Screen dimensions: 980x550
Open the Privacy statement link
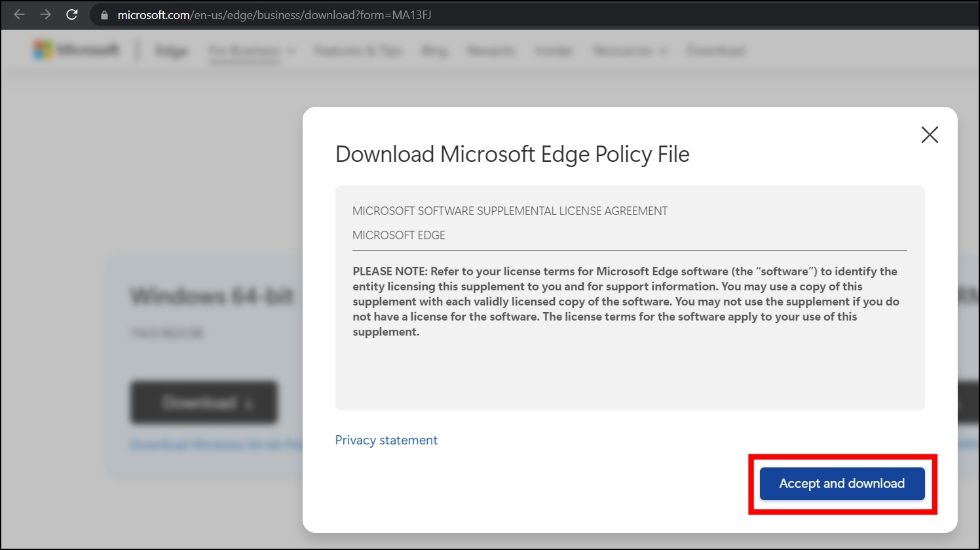386,440
